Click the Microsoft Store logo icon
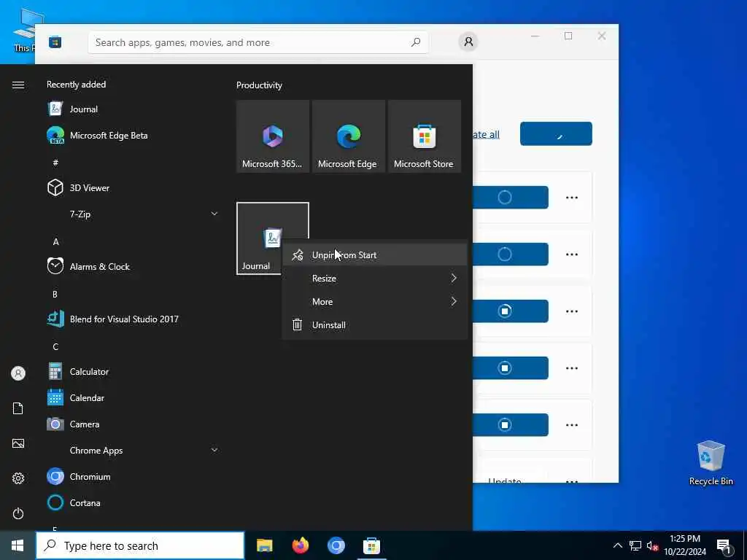Viewport: 747px width, 560px height. click(x=55, y=42)
